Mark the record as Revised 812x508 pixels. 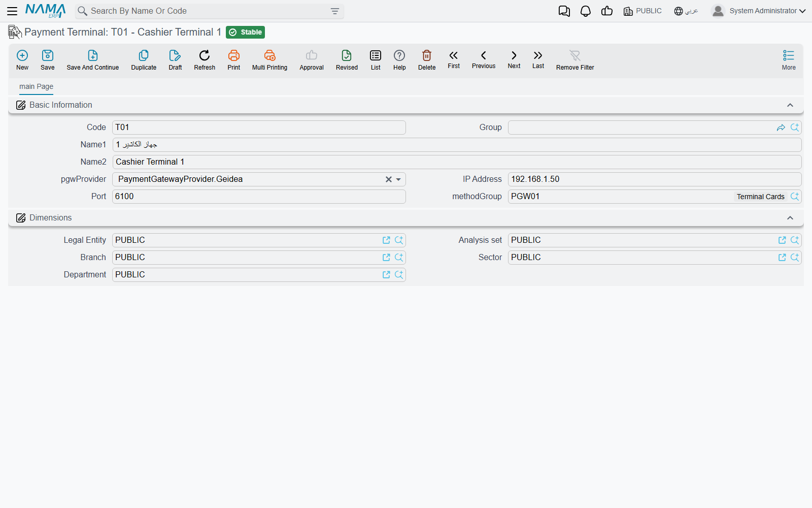[x=347, y=60]
